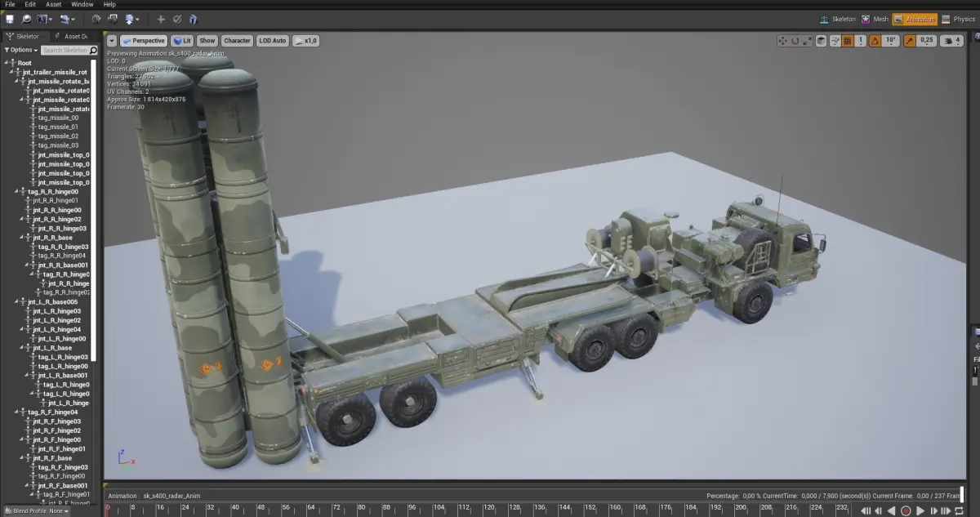Click the Perspective viewport button
This screenshot has width=980, height=517.
[x=144, y=40]
